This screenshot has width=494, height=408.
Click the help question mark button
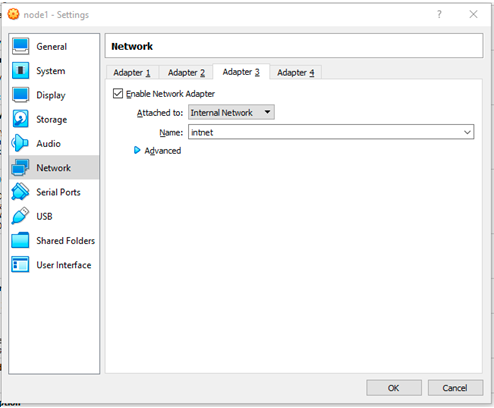pyautogui.click(x=439, y=14)
